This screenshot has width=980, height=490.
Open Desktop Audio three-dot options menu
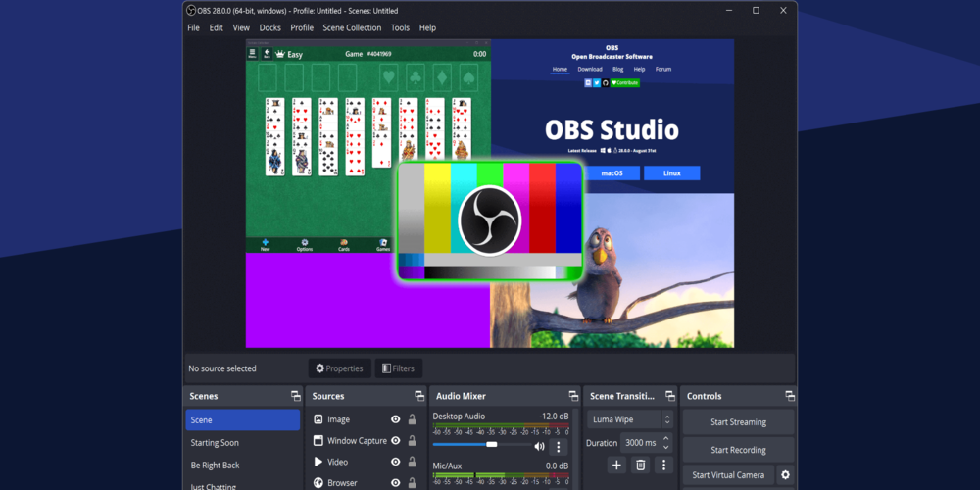click(x=559, y=446)
